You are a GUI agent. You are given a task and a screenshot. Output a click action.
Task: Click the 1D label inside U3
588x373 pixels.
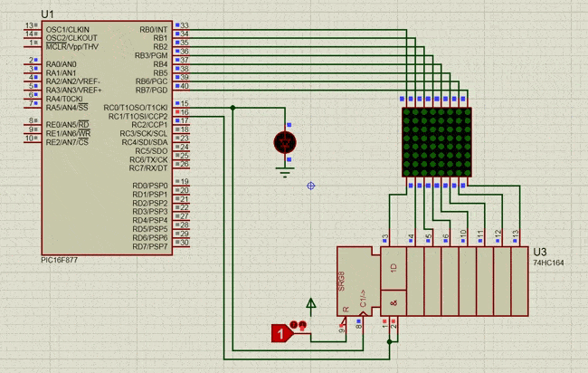tap(394, 268)
